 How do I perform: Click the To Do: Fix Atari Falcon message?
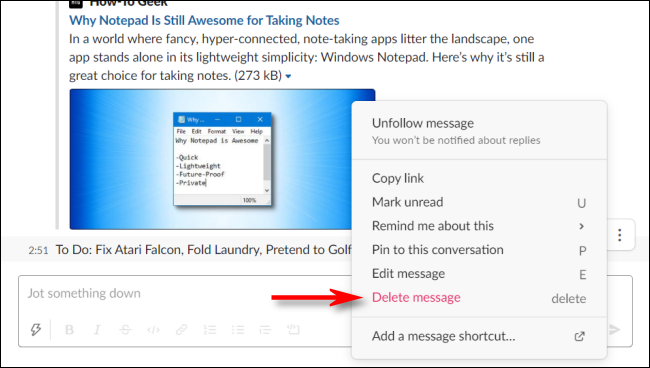(203, 250)
